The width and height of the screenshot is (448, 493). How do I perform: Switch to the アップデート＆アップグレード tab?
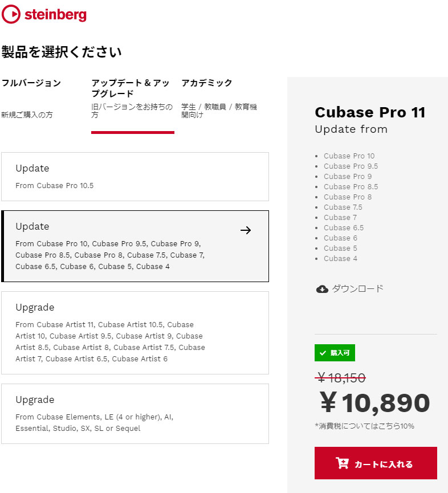tap(132, 98)
